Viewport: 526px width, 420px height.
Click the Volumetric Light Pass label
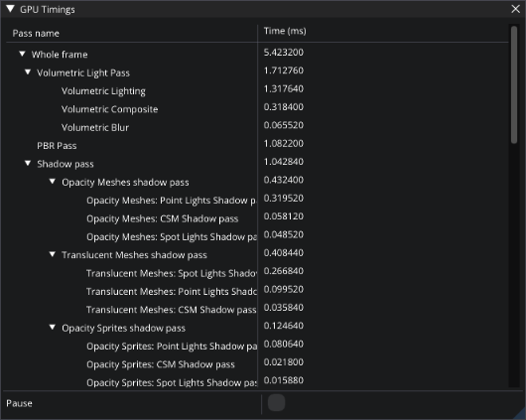(x=83, y=72)
